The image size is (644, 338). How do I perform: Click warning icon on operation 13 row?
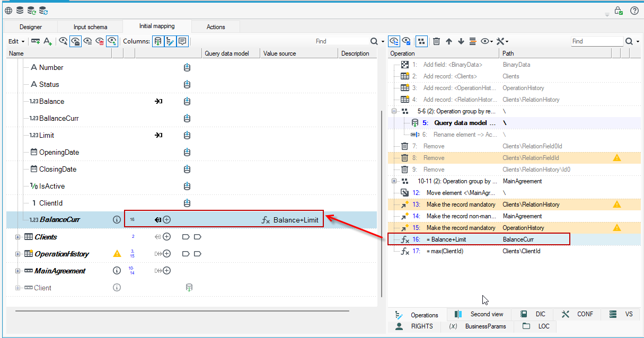click(x=616, y=204)
